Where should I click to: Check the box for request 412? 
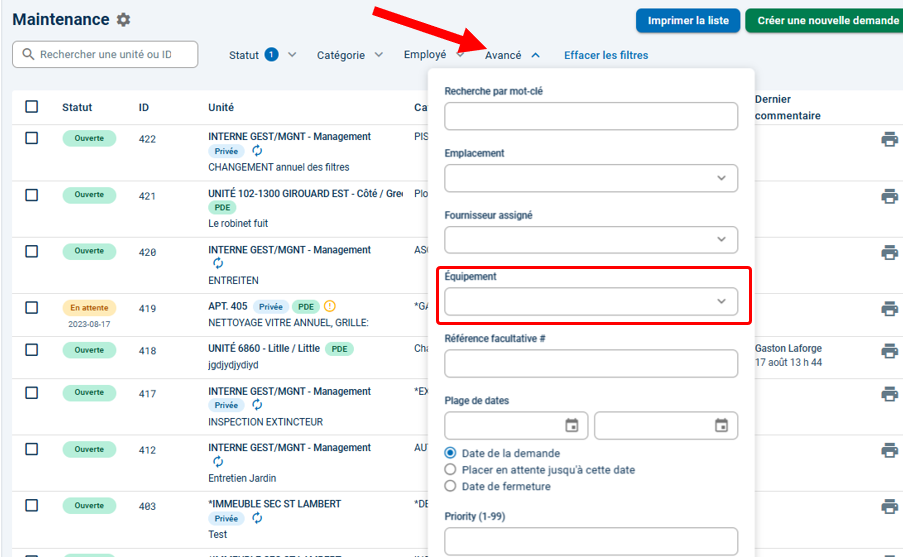click(x=32, y=449)
